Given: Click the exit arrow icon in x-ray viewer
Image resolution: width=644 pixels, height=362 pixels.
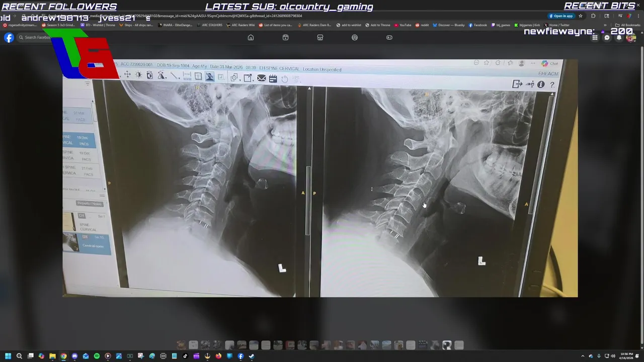Looking at the screenshot, I should pos(517,84).
